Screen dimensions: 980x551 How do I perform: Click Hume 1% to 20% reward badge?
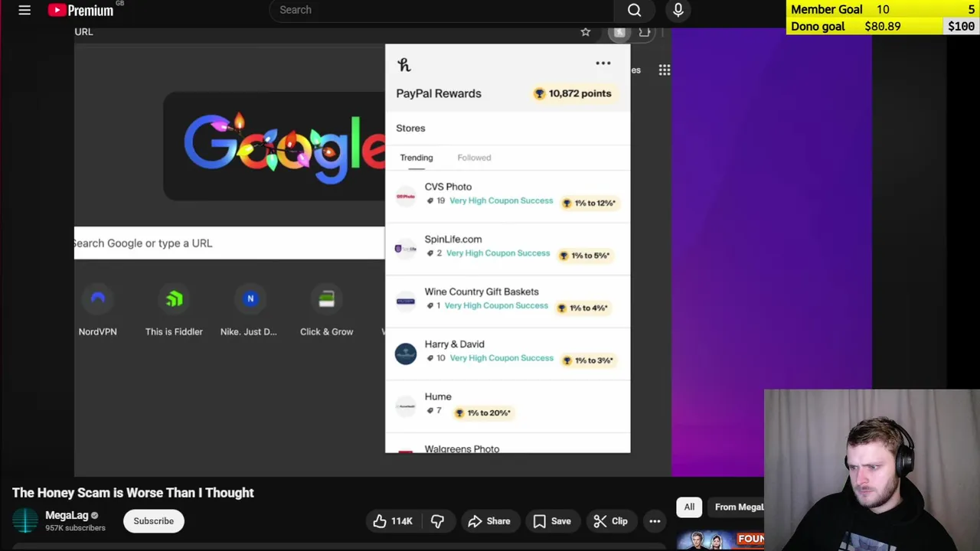point(483,412)
